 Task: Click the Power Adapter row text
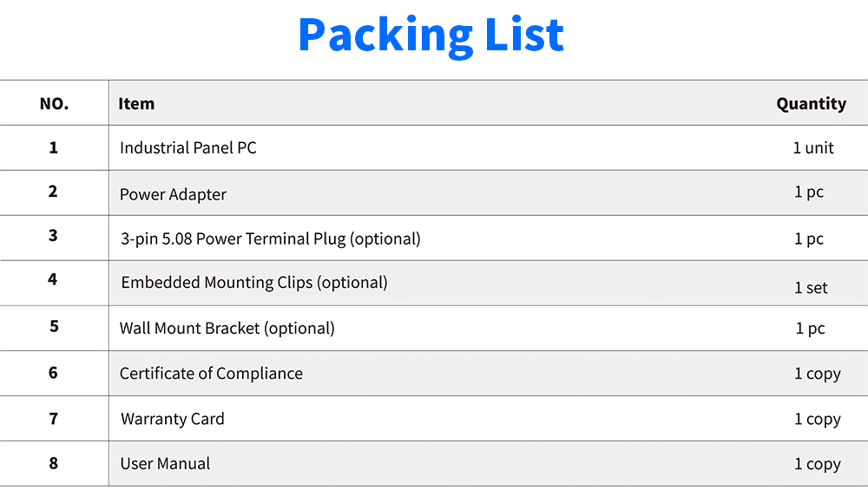(x=173, y=195)
